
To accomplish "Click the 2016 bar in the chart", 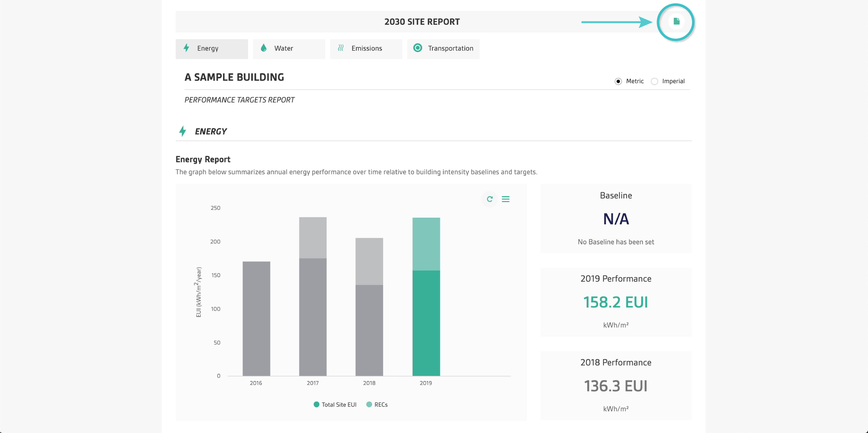I will coord(256,319).
